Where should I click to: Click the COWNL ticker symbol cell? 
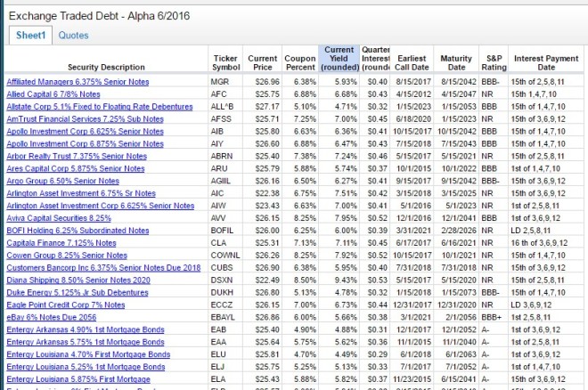pos(225,256)
